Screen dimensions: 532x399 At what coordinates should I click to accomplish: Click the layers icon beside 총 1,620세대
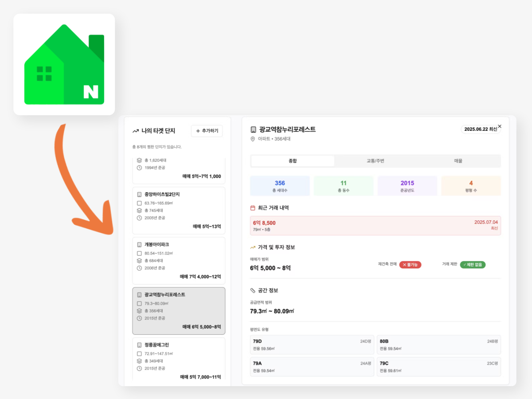pos(139,160)
